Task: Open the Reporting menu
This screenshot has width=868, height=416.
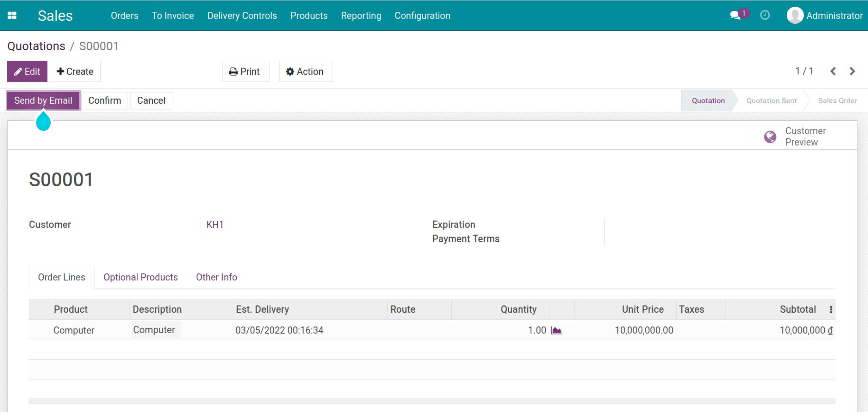Action: (x=361, y=15)
